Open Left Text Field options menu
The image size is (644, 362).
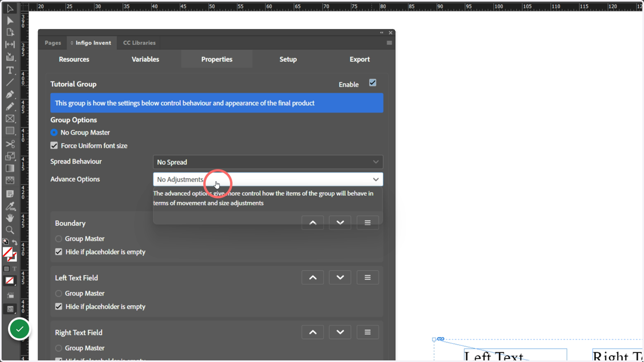(x=368, y=277)
